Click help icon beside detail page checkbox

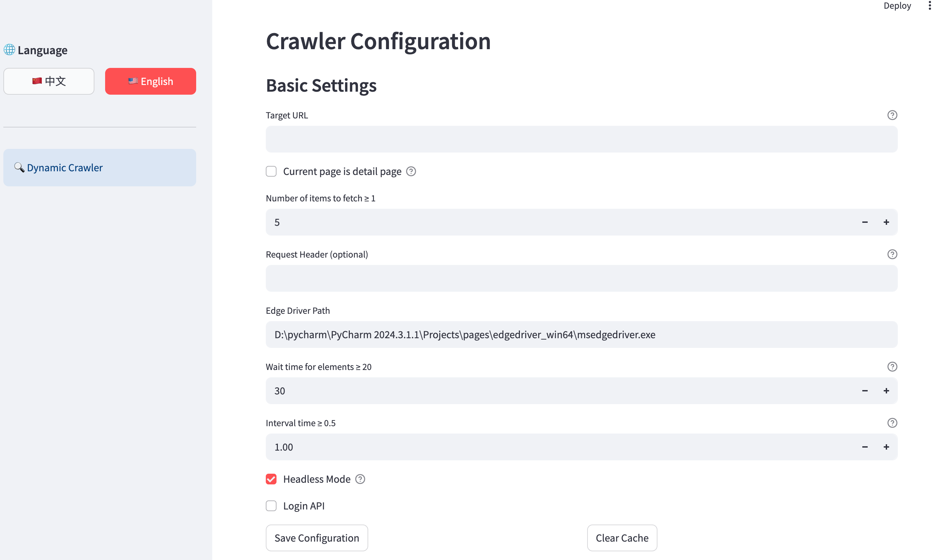coord(411,172)
